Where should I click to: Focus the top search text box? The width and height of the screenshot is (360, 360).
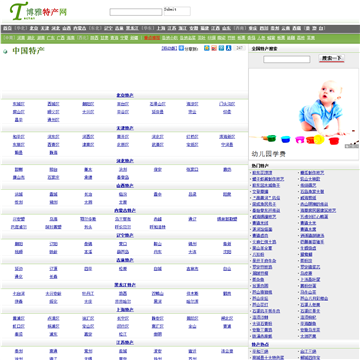click(x=136, y=12)
